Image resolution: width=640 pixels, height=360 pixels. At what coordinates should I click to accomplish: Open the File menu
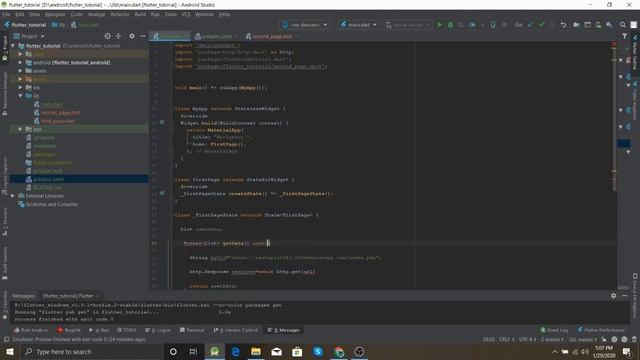tap(7, 14)
